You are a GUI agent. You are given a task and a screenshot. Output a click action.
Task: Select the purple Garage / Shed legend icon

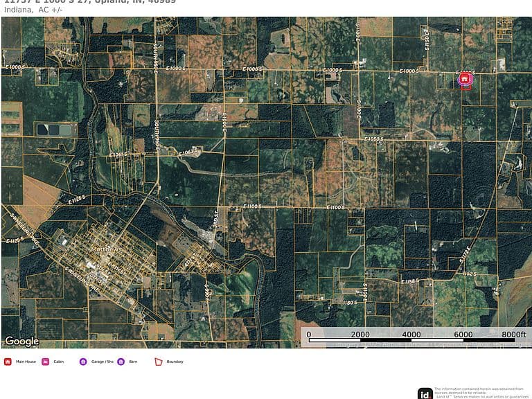click(x=83, y=362)
